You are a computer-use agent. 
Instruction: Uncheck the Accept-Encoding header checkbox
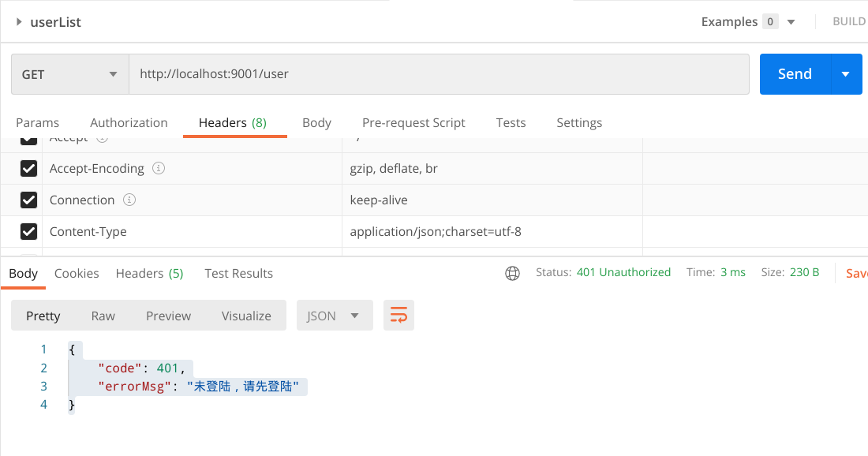pyautogui.click(x=29, y=168)
